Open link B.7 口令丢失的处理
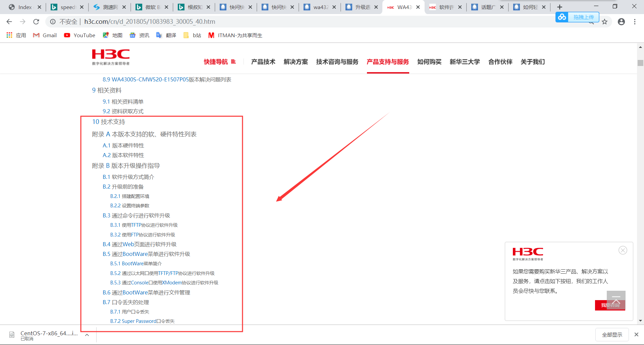The width and height of the screenshot is (644, 345). 126,302
